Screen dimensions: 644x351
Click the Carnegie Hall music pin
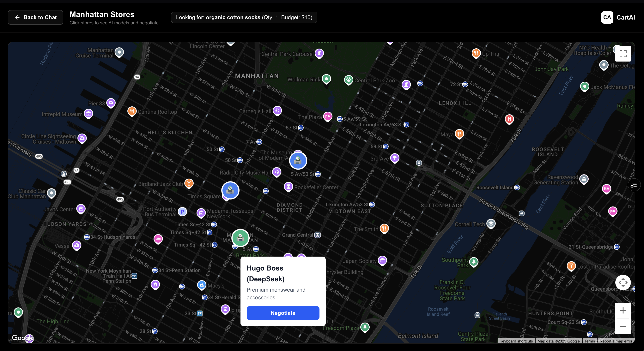click(277, 110)
